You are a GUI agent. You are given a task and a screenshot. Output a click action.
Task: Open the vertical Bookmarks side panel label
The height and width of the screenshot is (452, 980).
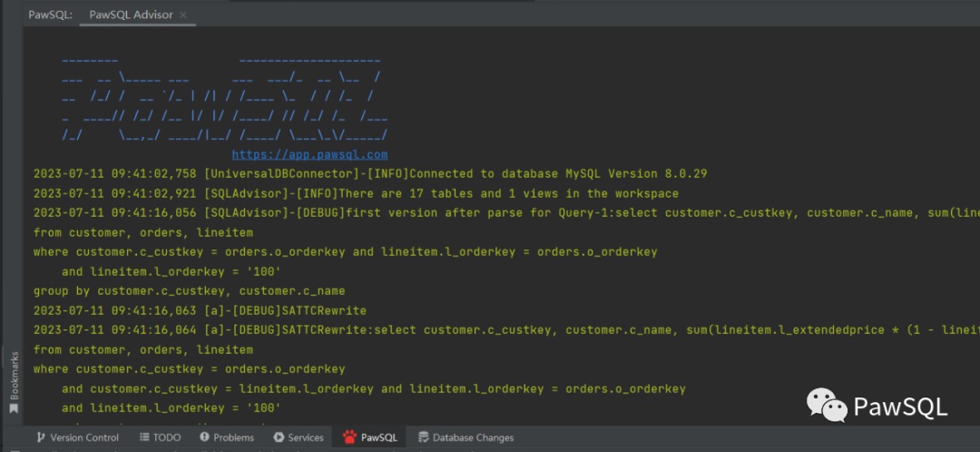[13, 374]
